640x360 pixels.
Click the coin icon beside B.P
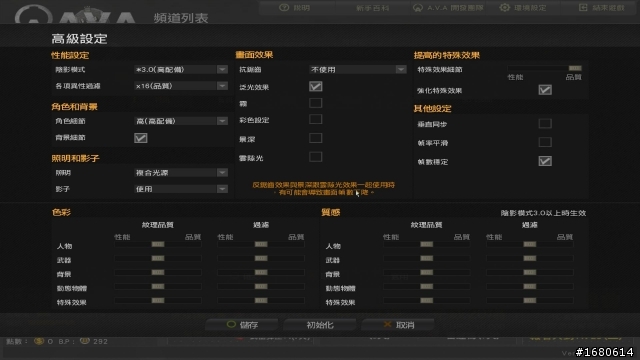click(x=84, y=341)
